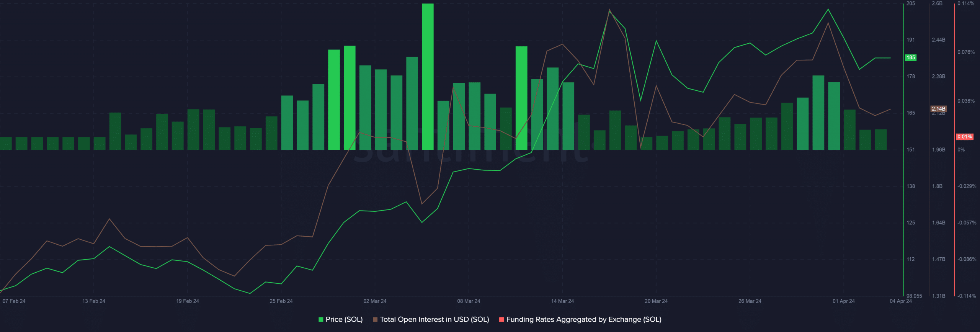
Task: Select the 04 Apr 24 date label
Action: click(x=901, y=301)
